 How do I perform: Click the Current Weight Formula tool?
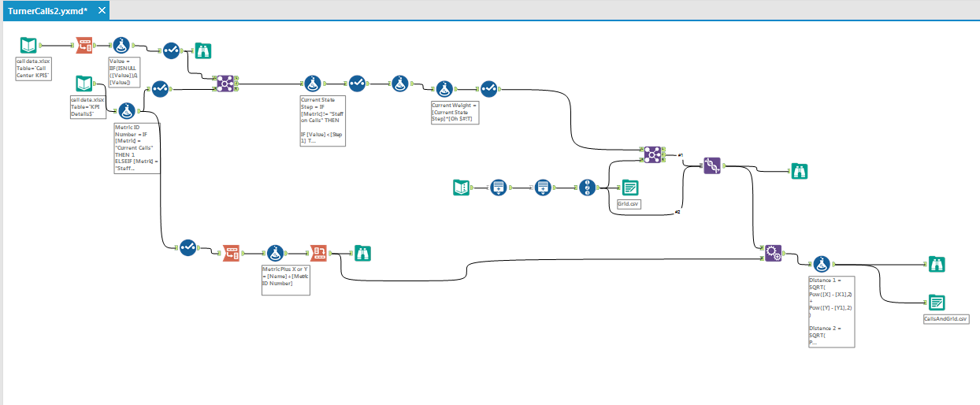[444, 89]
